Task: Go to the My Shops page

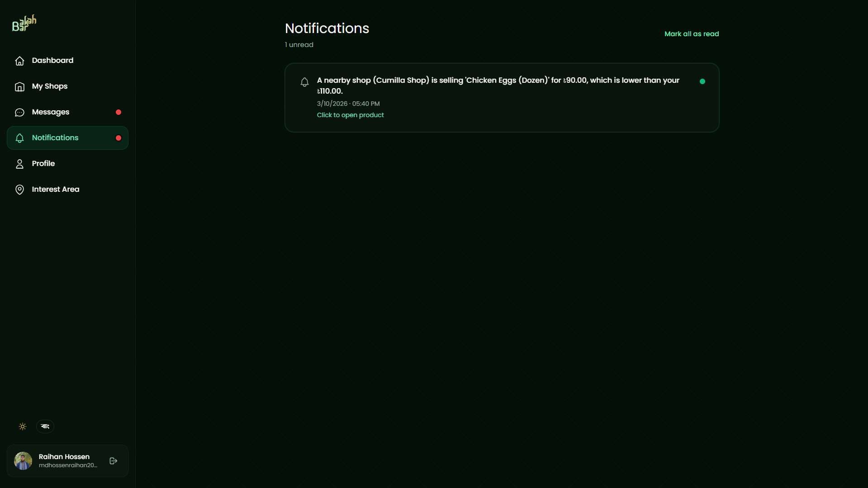Action: pyautogui.click(x=50, y=86)
